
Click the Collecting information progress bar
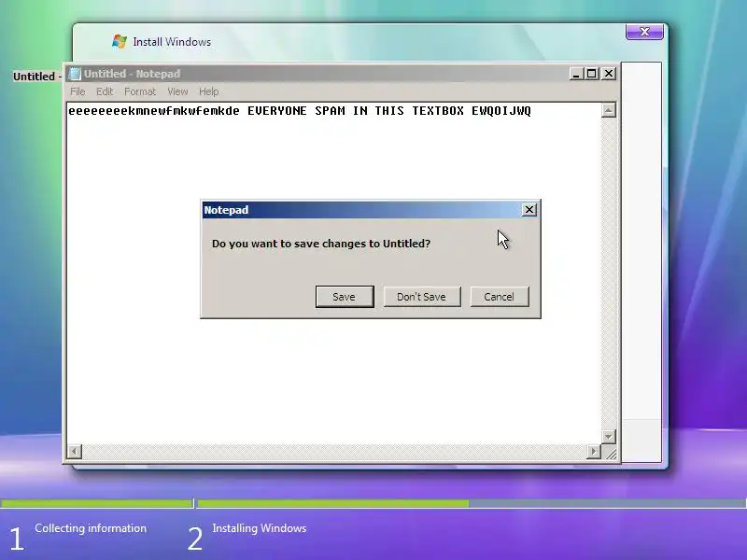click(97, 503)
